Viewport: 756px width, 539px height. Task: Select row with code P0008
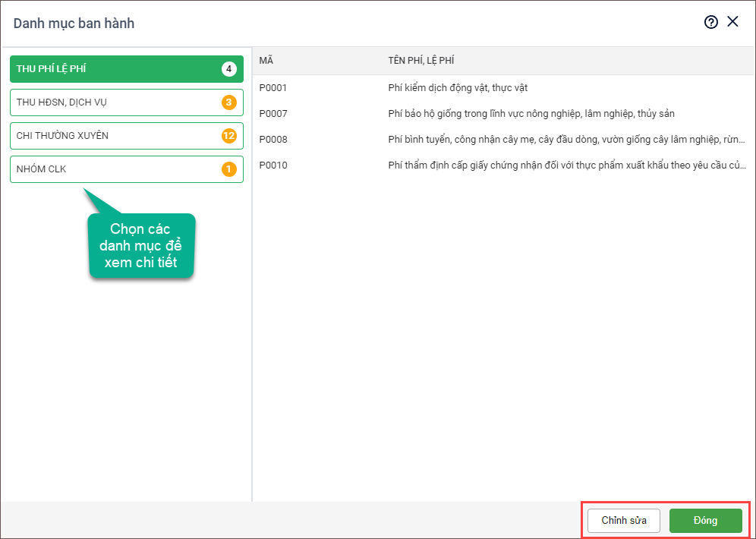pos(273,140)
